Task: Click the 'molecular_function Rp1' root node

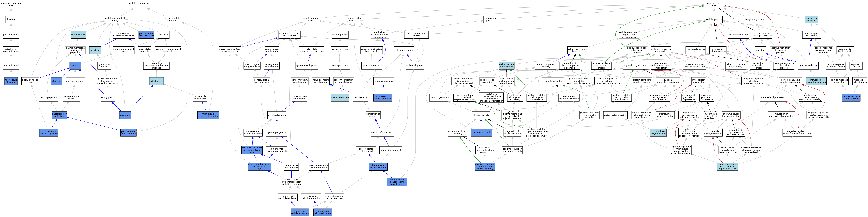Action: [11, 4]
